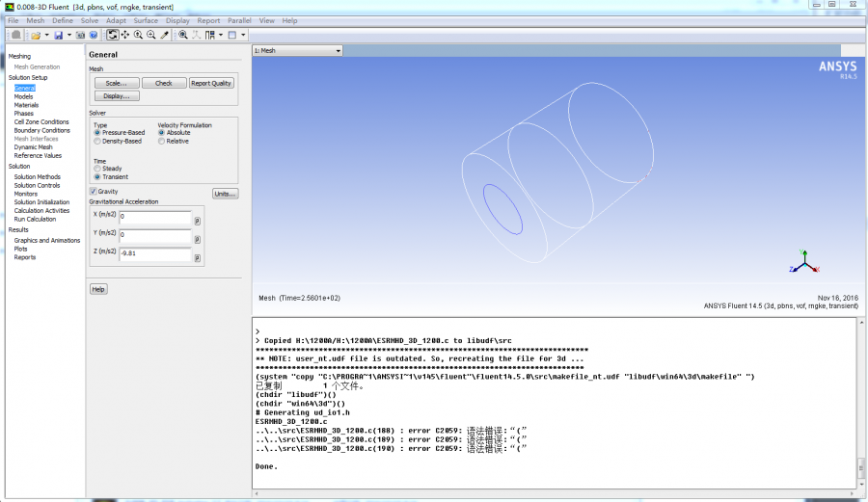Select the rotate view tool
The image size is (868, 502).
click(x=113, y=35)
